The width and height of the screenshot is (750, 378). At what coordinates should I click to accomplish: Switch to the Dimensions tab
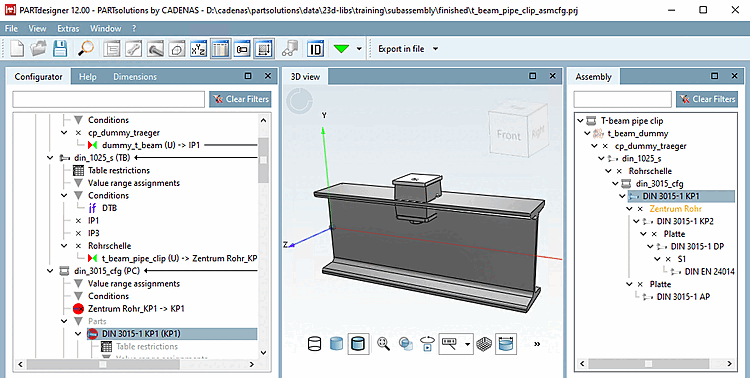click(x=135, y=77)
